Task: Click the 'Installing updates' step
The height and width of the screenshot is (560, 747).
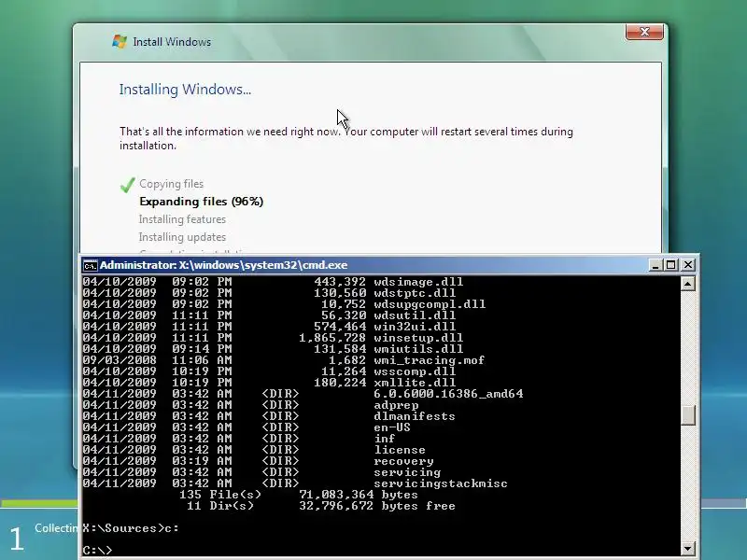Action: (182, 237)
